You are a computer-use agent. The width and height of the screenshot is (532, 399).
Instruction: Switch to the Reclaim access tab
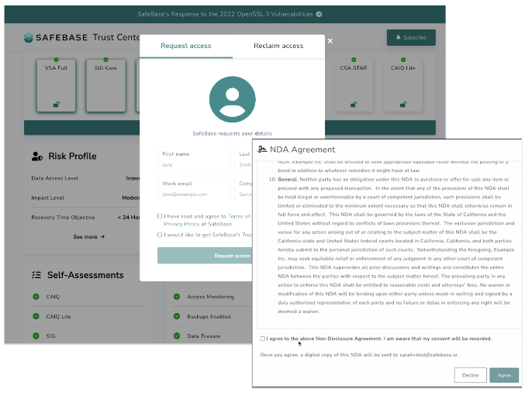(278, 46)
